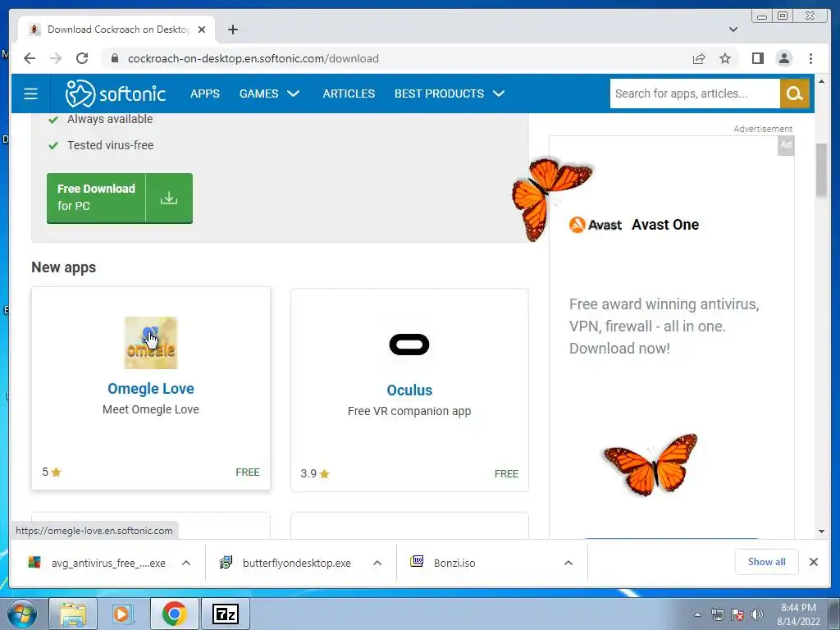Screen dimensions: 840x630
Task: Click Free Download for PC button
Action: pos(120,199)
